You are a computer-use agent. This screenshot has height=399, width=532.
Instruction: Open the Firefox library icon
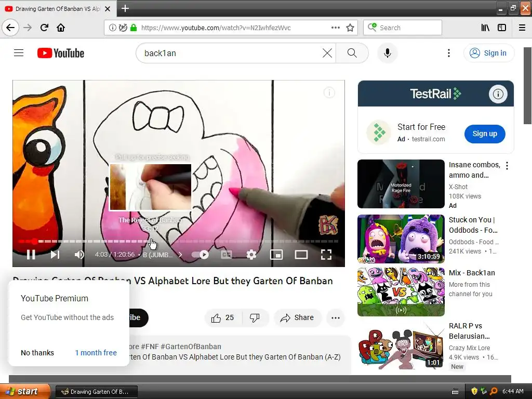[x=485, y=28]
